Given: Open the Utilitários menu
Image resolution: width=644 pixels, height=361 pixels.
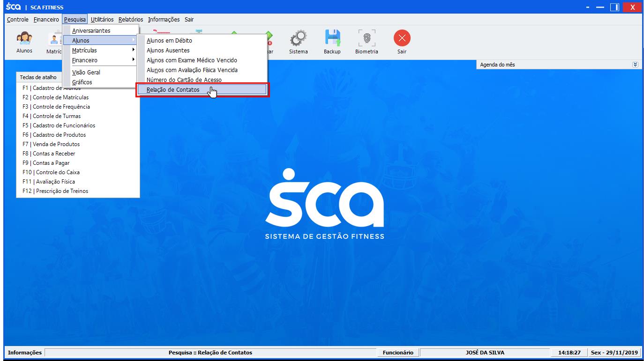Looking at the screenshot, I should coord(102,20).
